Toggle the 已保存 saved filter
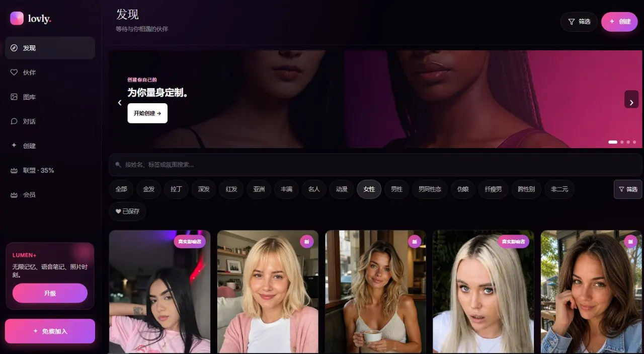644x354 pixels. point(127,211)
